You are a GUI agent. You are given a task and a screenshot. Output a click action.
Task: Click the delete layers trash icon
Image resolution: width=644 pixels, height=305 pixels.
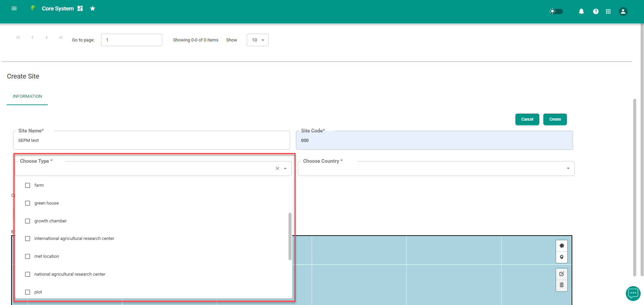[x=561, y=285]
